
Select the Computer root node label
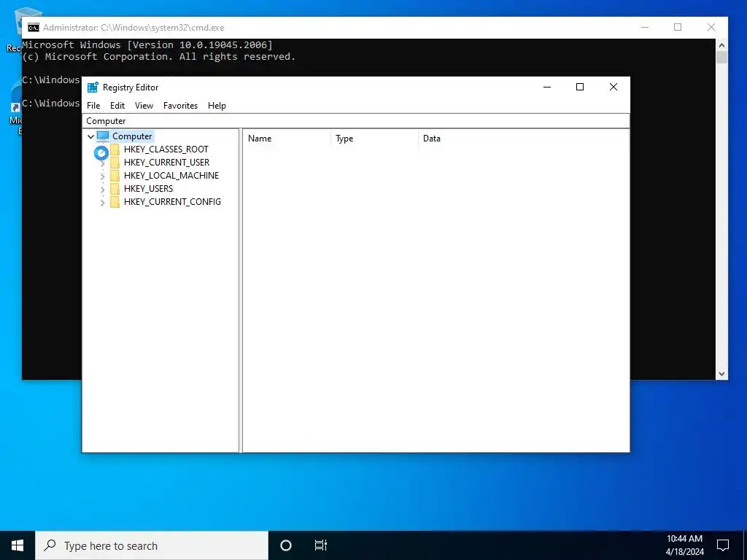coord(132,136)
